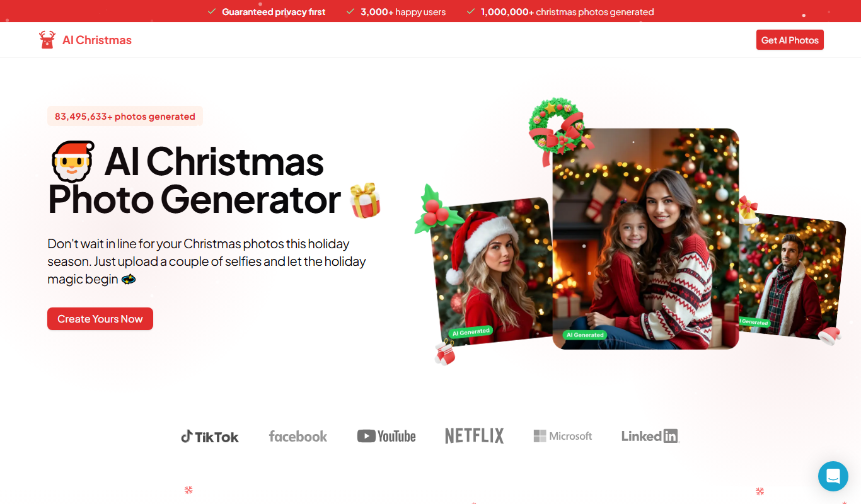
Task: Click the Netflix logo
Action: [475, 436]
